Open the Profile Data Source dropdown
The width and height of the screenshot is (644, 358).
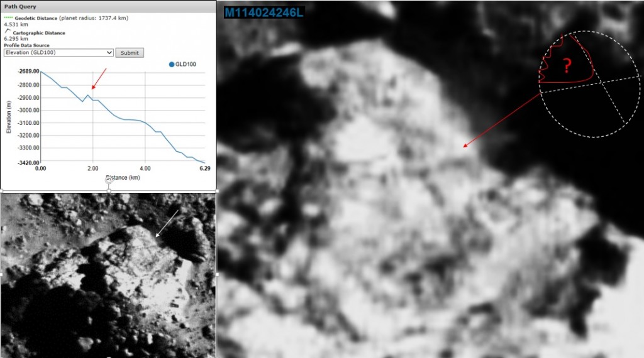[58, 53]
